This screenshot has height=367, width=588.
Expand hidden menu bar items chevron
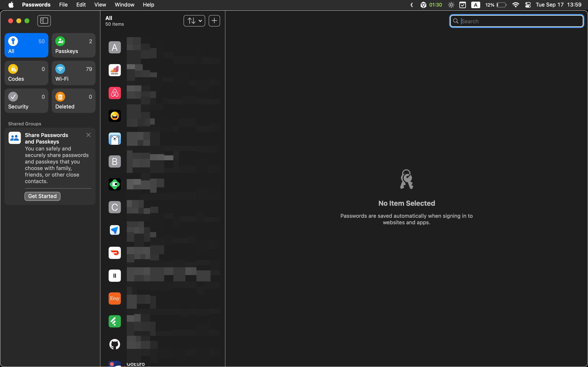(412, 5)
